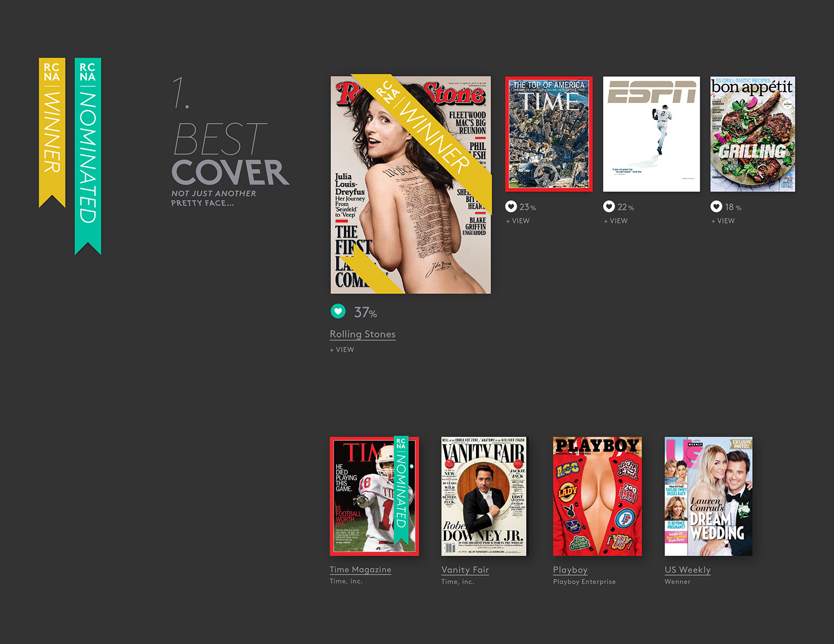Click 'Time, inc.' under Time Magazine
Viewport: 834px width, 644px height.
point(346,581)
